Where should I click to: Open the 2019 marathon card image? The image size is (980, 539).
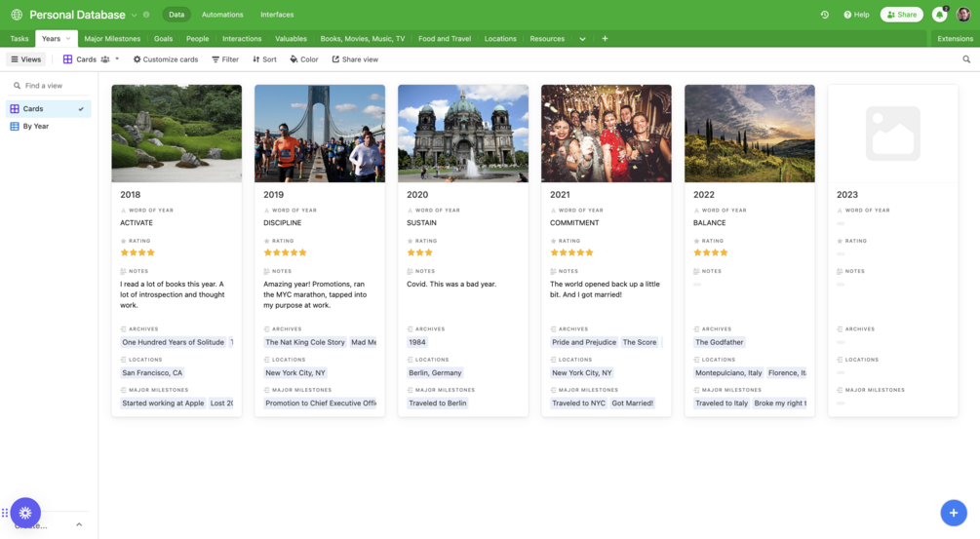(320, 134)
